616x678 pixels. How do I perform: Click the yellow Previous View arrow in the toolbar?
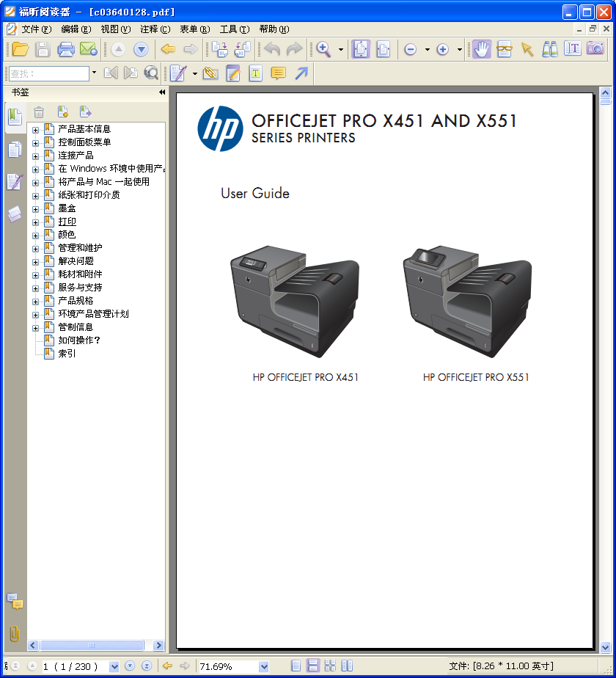(168, 49)
